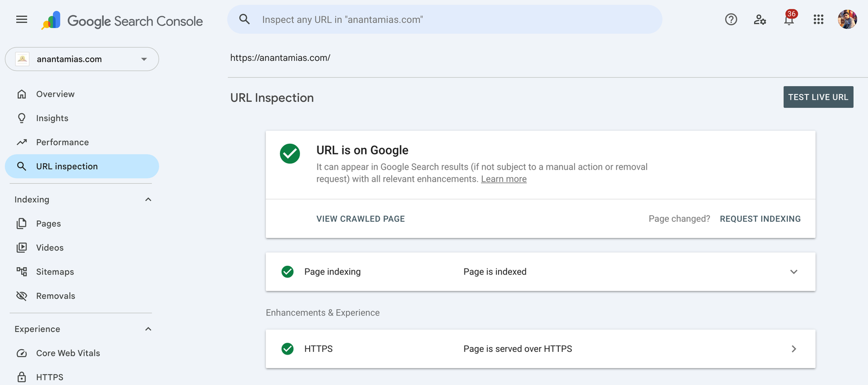Open user settings and permissions icon
The height and width of the screenshot is (385, 868).
(x=760, y=20)
